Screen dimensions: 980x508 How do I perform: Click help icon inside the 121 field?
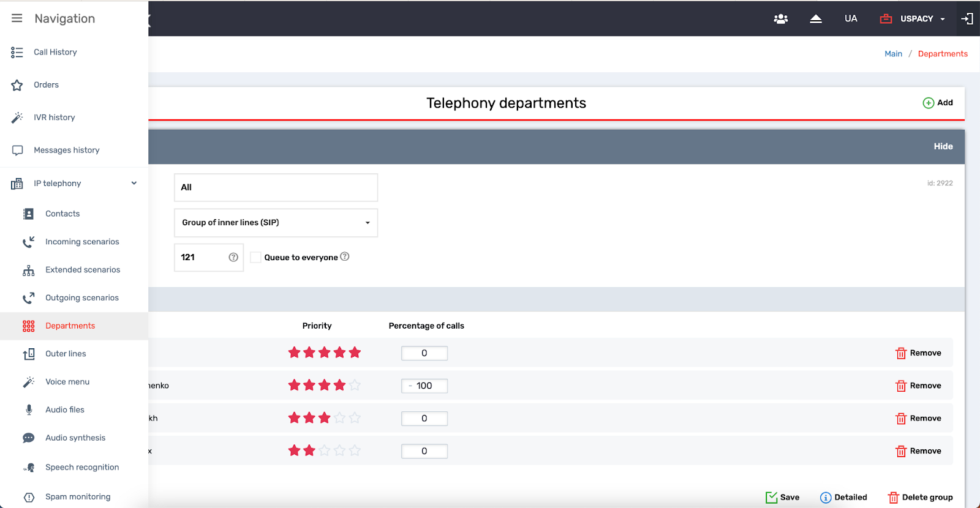coord(233,258)
